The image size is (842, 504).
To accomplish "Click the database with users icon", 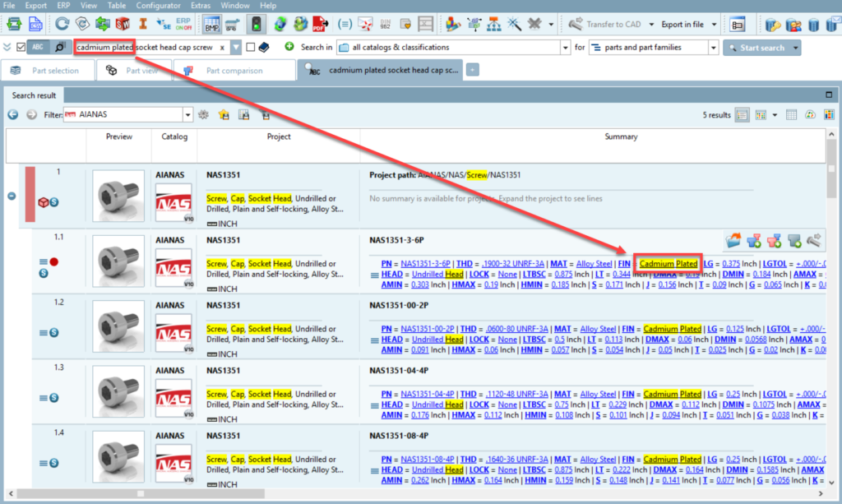I will [x=793, y=24].
